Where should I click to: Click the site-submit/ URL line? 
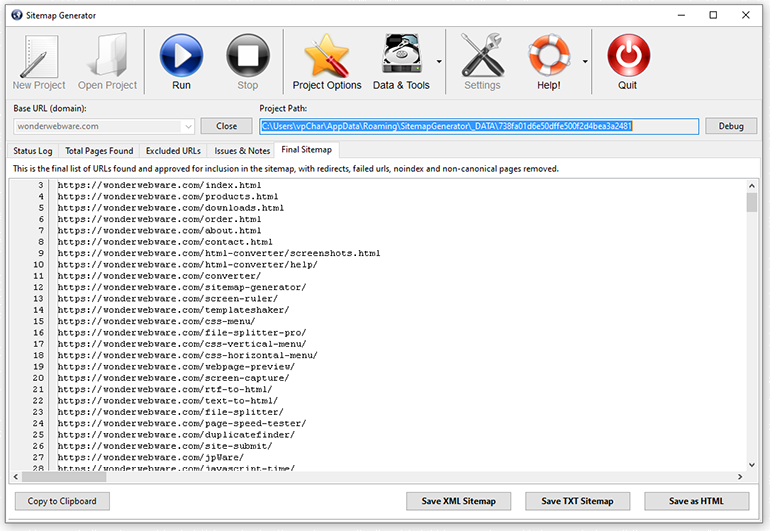[165, 446]
